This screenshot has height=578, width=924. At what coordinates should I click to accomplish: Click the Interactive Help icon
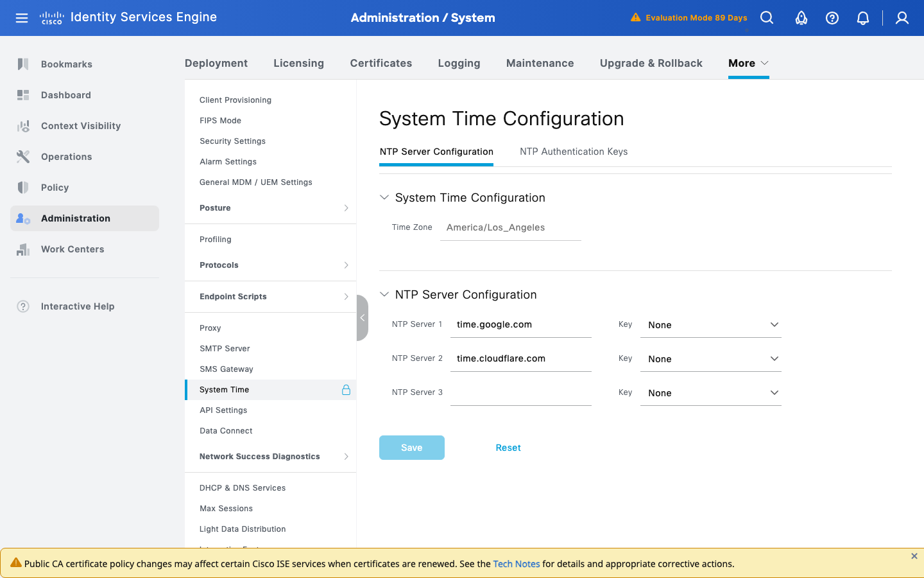point(23,306)
